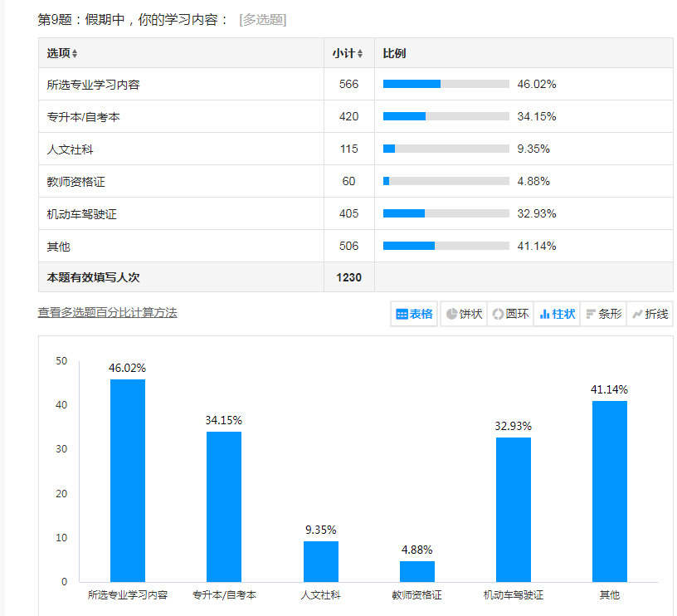Click the 所选专业学习内容 chart column
Image resolution: width=677 pixels, height=616 pixels.
click(128, 480)
